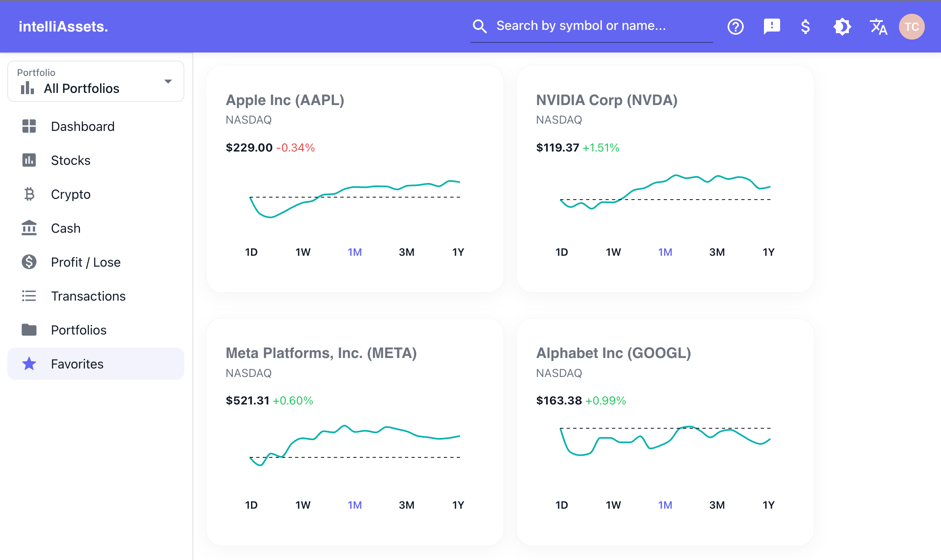Select 1Y range on NVIDIA chart
The width and height of the screenshot is (941, 560).
768,252
